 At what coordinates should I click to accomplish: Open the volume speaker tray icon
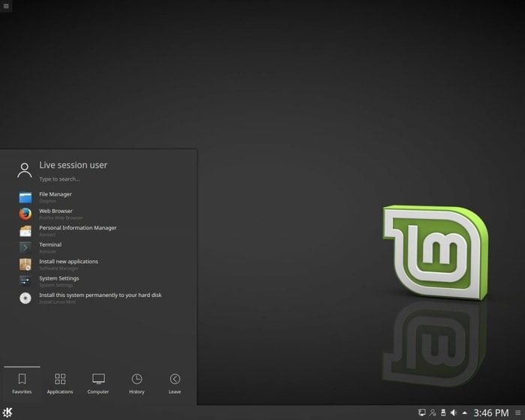(454, 412)
